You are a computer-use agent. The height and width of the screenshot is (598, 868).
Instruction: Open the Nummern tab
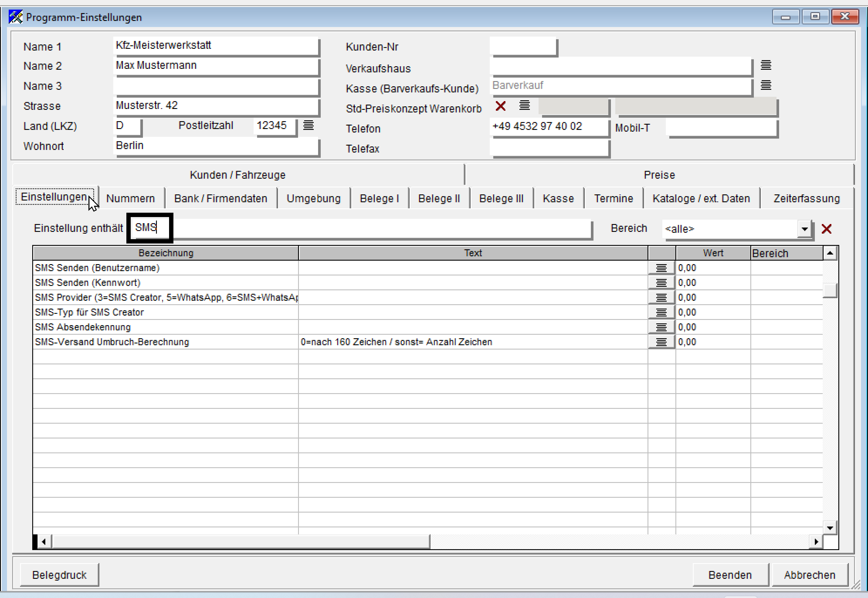point(130,198)
